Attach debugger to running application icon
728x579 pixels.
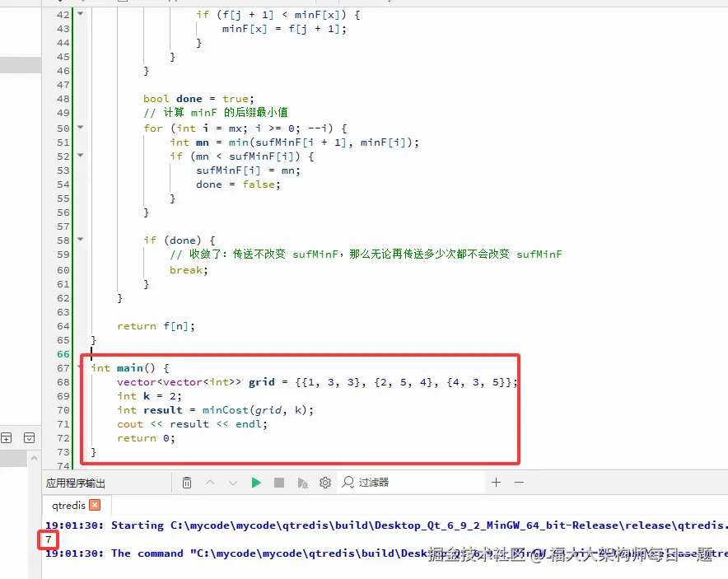(302, 483)
